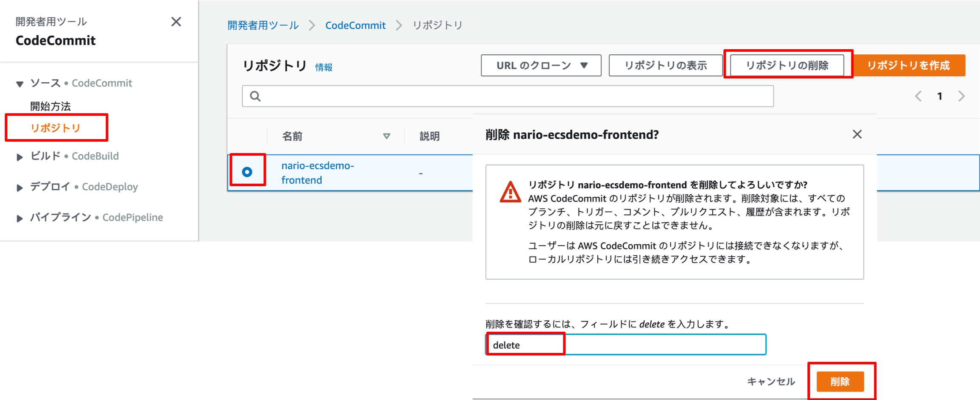This screenshot has height=400, width=980.
Task: Open the nario-ecsdemo-frontend repository link
Action: 317,173
